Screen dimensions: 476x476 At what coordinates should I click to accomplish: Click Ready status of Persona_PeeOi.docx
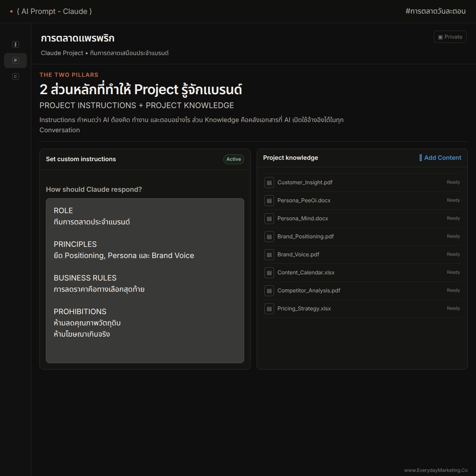pyautogui.click(x=453, y=200)
